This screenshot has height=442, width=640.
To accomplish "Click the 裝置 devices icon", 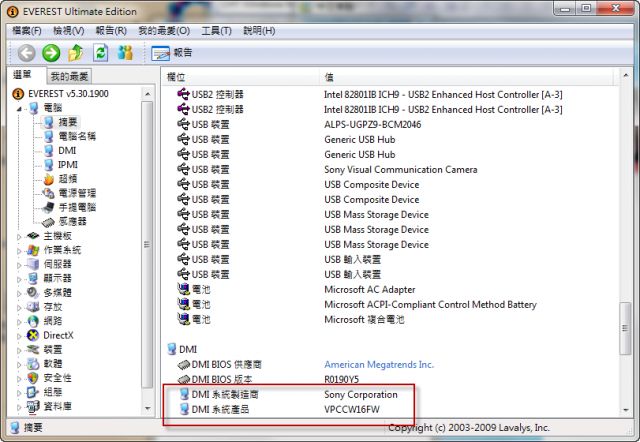I will (x=33, y=349).
